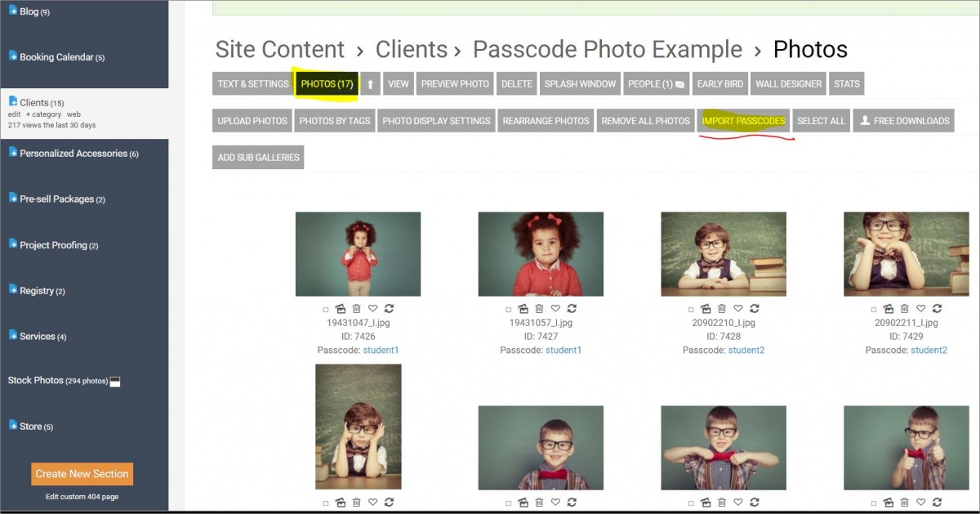The image size is (980, 514).
Task: Click REARRANGE PHOTOS
Action: (x=546, y=120)
